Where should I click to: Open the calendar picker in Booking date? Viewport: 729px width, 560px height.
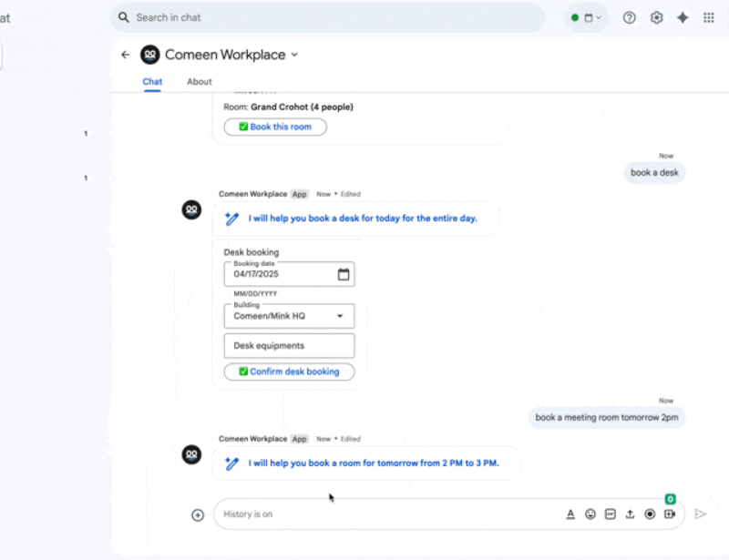pyautogui.click(x=344, y=274)
